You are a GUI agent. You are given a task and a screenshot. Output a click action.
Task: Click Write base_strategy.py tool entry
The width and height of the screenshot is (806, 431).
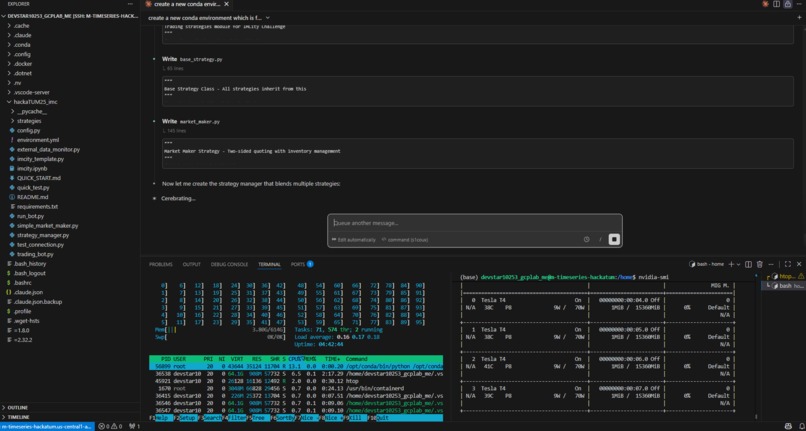[x=192, y=59]
